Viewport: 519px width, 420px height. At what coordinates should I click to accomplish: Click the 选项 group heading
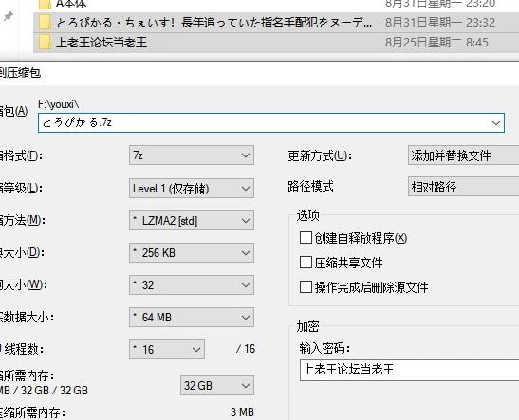(307, 215)
